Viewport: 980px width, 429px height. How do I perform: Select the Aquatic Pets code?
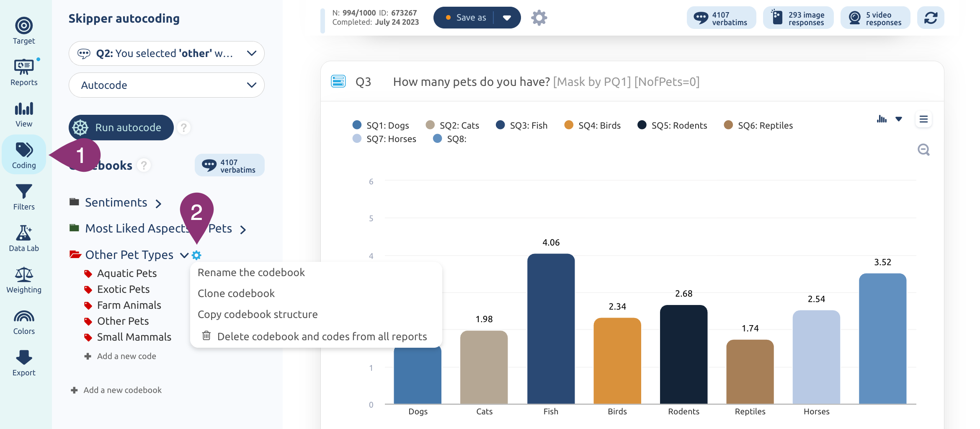pos(121,273)
